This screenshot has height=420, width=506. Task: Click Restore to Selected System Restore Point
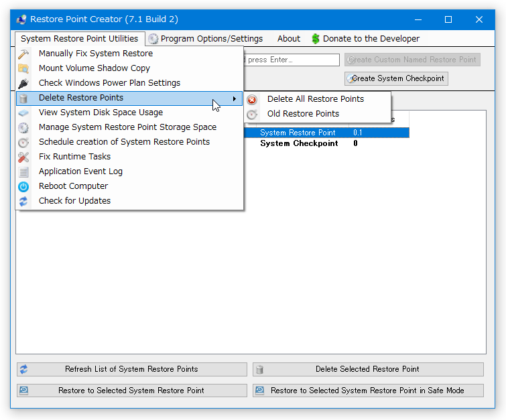(x=131, y=391)
